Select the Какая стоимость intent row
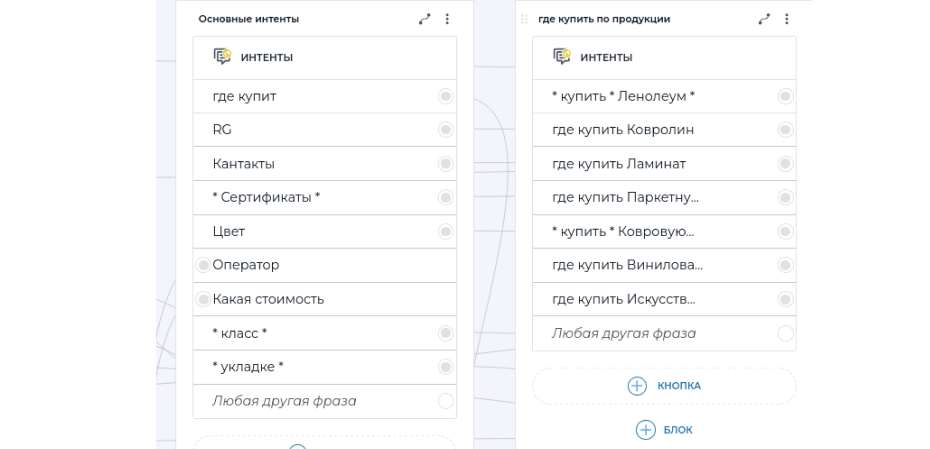 tap(300, 299)
